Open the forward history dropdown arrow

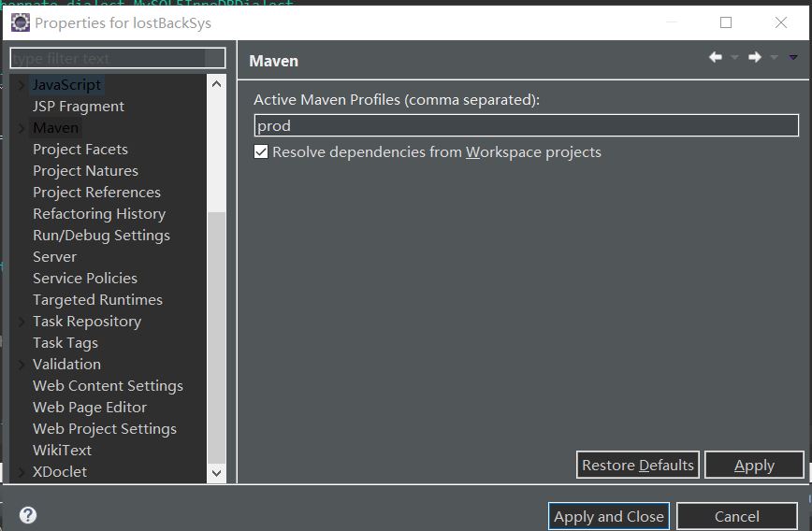tap(774, 57)
